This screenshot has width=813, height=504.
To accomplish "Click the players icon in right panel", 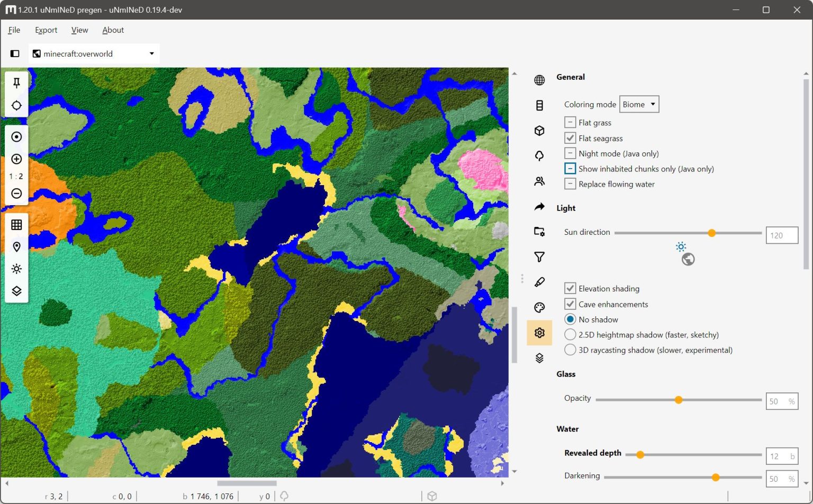I will tap(539, 181).
